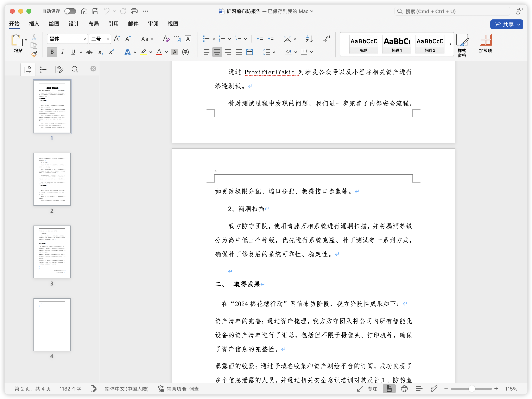Click 辅助功能: 调查 in the status bar
This screenshot has height=399, width=532.
tap(183, 389)
